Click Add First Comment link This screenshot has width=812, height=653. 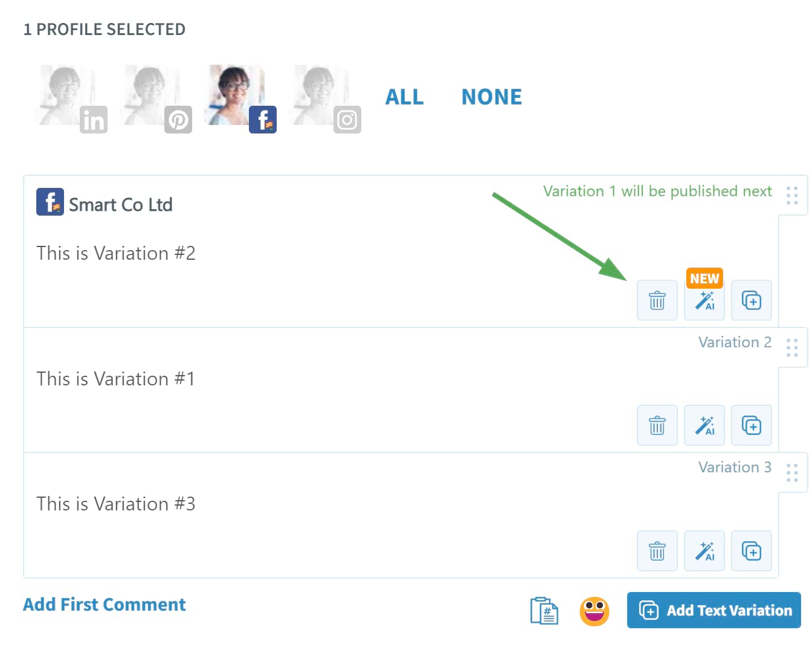[105, 605]
